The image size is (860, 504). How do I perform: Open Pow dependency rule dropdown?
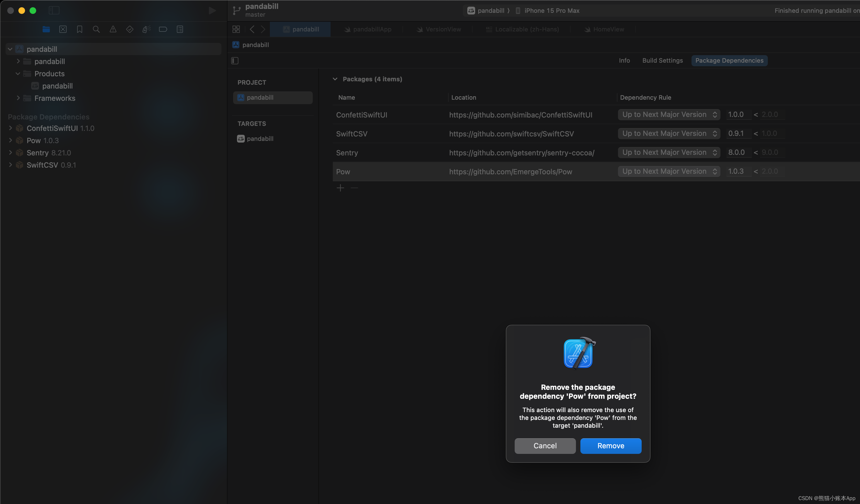point(669,171)
